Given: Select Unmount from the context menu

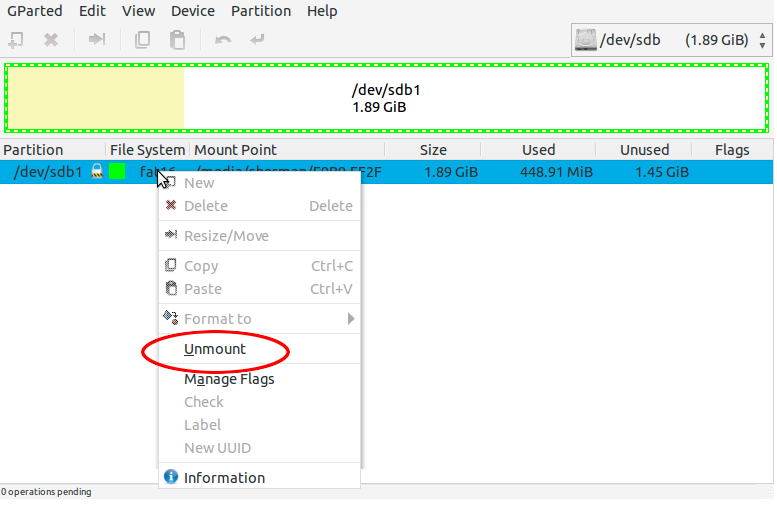Looking at the screenshot, I should point(215,350).
